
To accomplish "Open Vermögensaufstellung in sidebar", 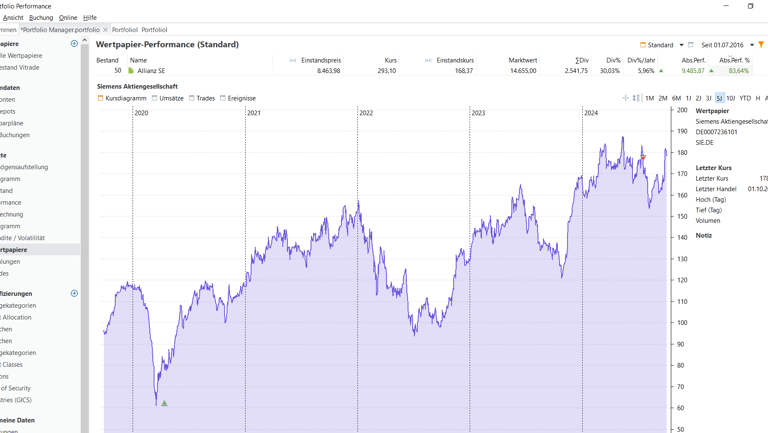I will [24, 167].
